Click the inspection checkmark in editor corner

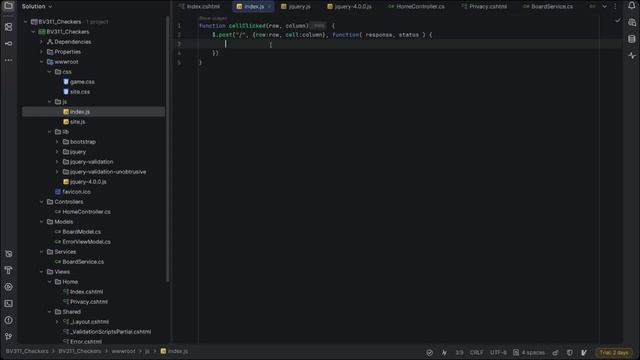(x=618, y=20)
